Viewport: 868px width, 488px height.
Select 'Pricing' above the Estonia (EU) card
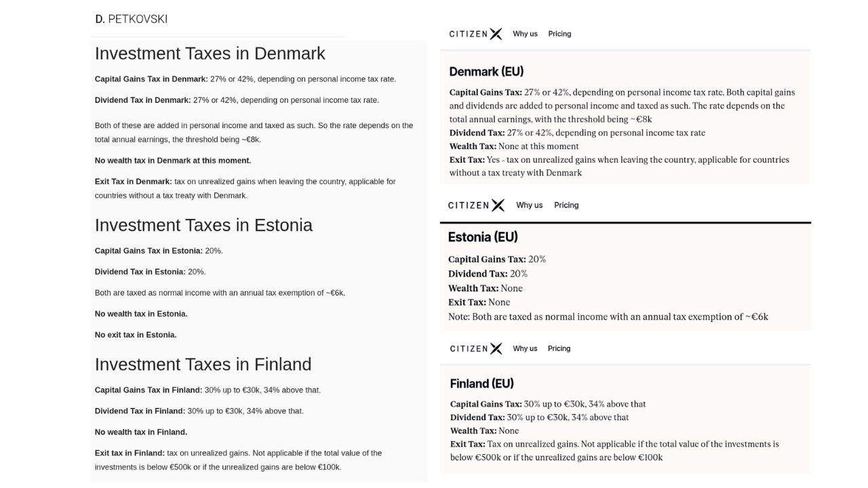(566, 205)
